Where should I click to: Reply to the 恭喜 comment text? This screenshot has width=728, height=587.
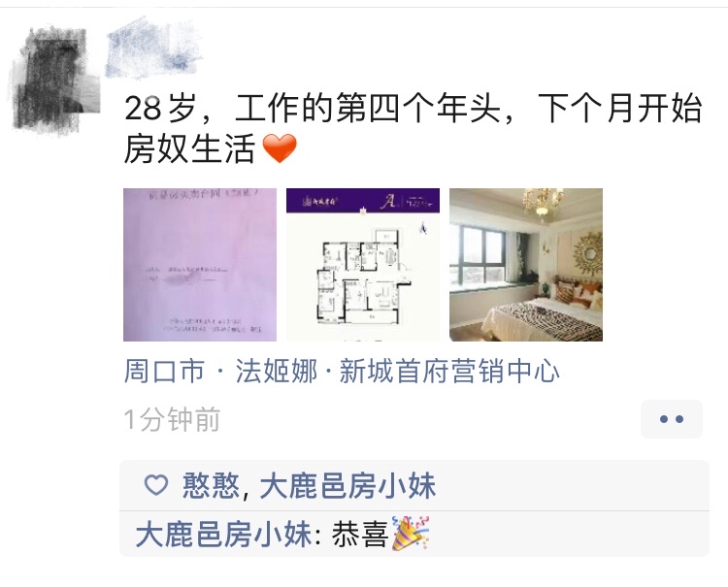click(x=360, y=534)
